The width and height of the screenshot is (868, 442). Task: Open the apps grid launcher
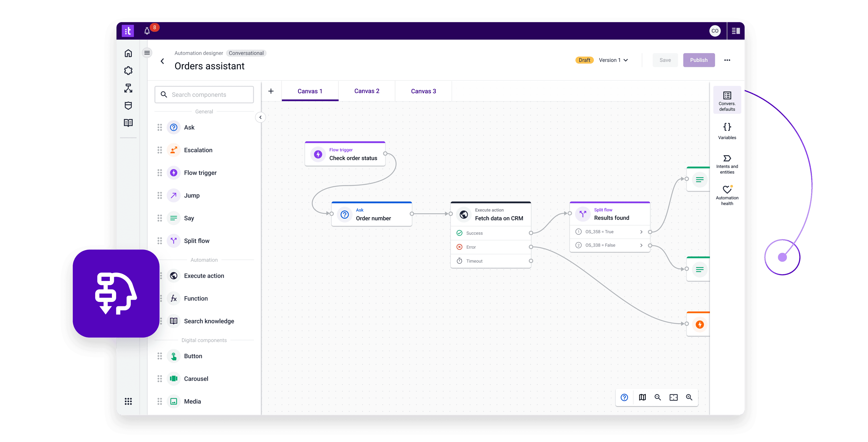click(x=128, y=401)
